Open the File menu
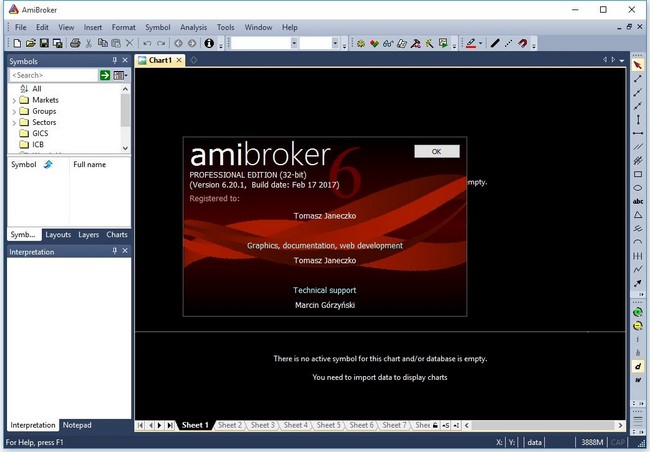Viewport: 650px width, 452px height. point(20,27)
